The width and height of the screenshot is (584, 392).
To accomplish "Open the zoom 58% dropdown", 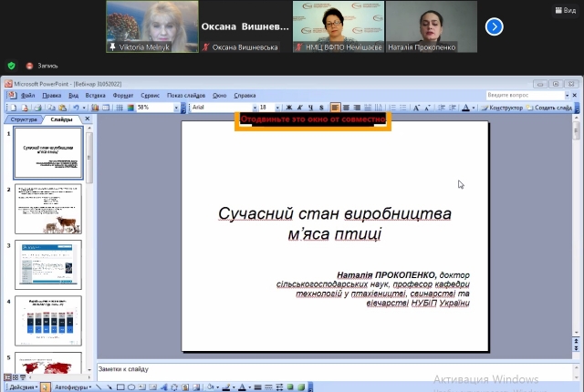I will (176, 108).
